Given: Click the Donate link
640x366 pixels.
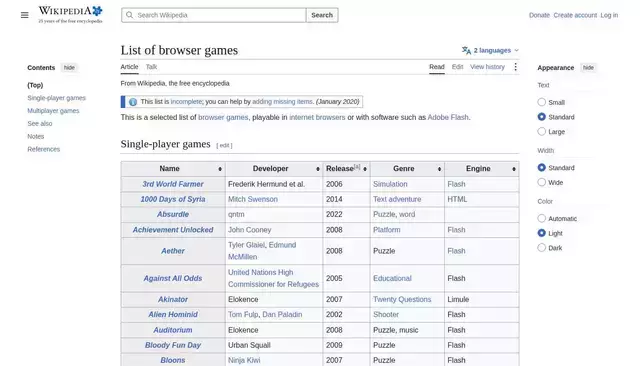Looking at the screenshot, I should pos(539,15).
